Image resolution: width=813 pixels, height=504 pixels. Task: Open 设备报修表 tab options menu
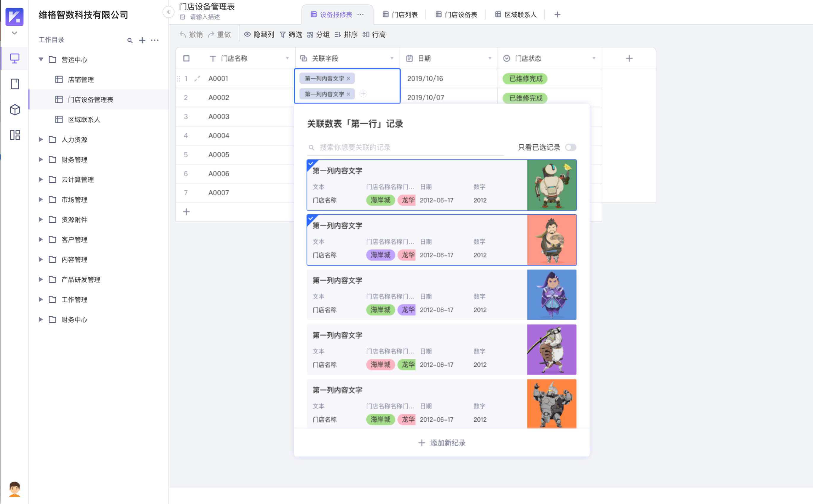pyautogui.click(x=361, y=15)
